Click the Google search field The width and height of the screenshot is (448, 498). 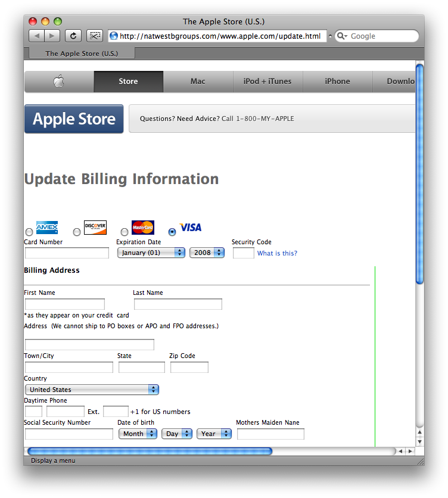pyautogui.click(x=377, y=36)
